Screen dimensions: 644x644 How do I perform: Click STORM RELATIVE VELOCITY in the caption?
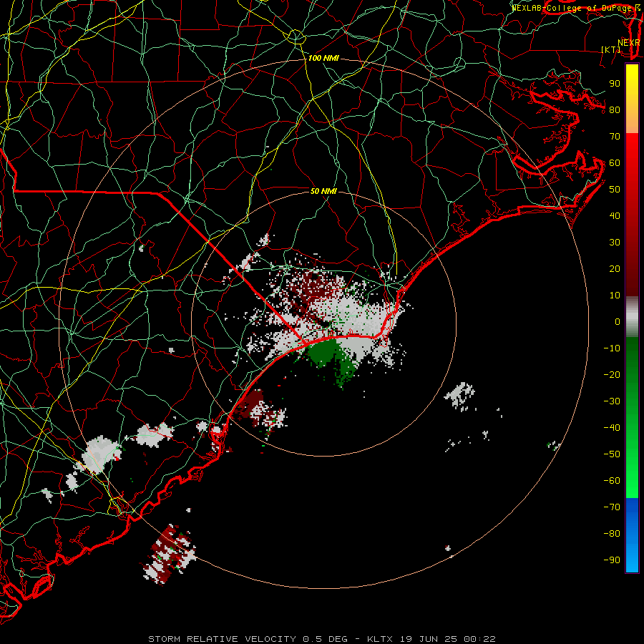[222, 639]
